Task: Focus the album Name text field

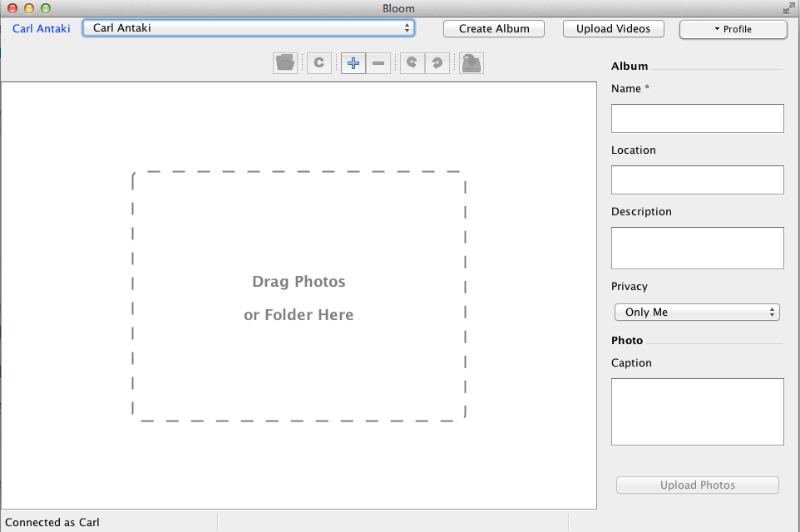Action: click(x=697, y=118)
